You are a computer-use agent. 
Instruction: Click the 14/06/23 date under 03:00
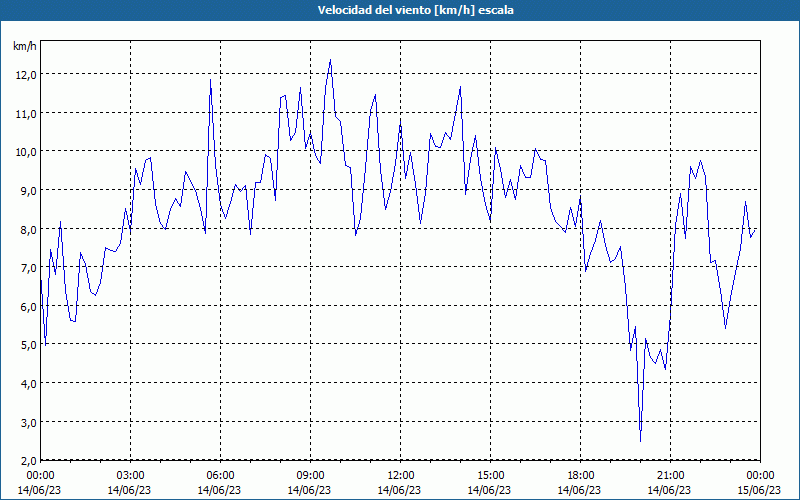click(x=129, y=490)
